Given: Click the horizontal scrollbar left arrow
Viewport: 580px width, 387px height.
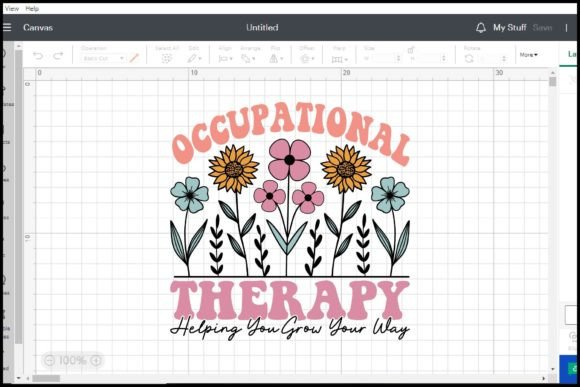Looking at the screenshot, I should 28,378.
